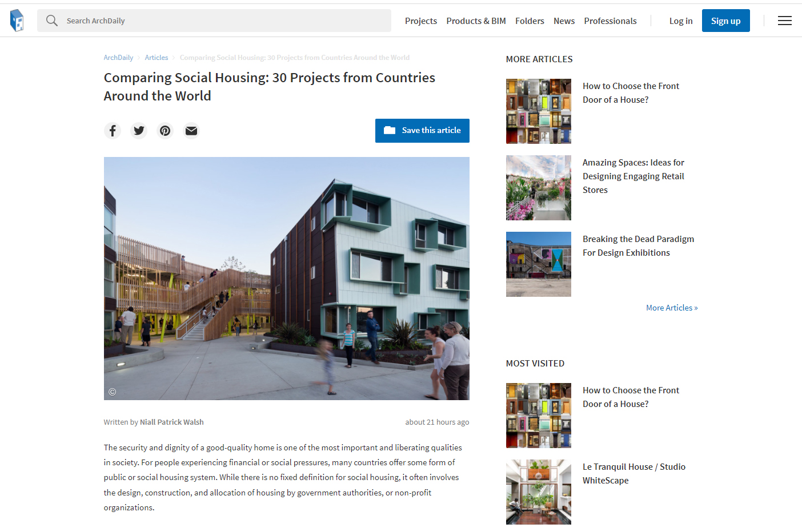Click the Log in link

click(681, 21)
